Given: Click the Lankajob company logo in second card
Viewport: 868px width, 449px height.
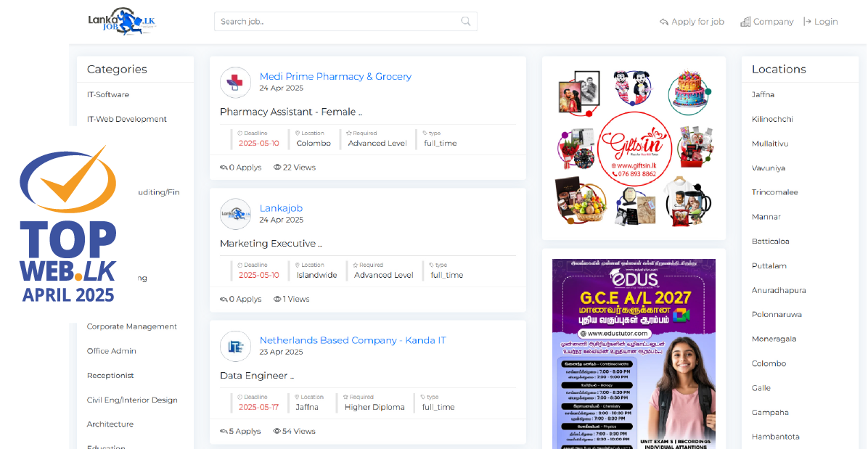Looking at the screenshot, I should [x=236, y=214].
